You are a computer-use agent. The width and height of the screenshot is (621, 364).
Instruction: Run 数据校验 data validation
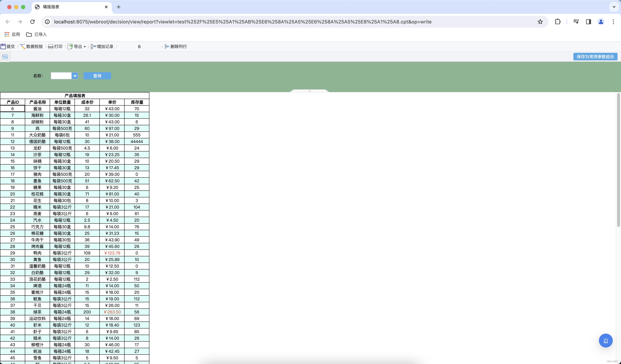(31, 46)
